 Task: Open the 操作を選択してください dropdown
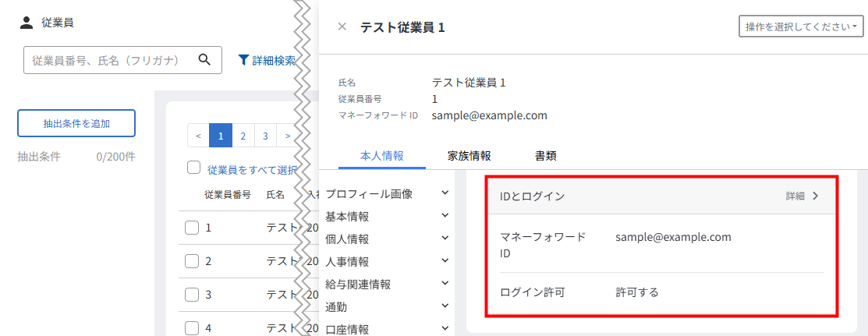coord(801,27)
